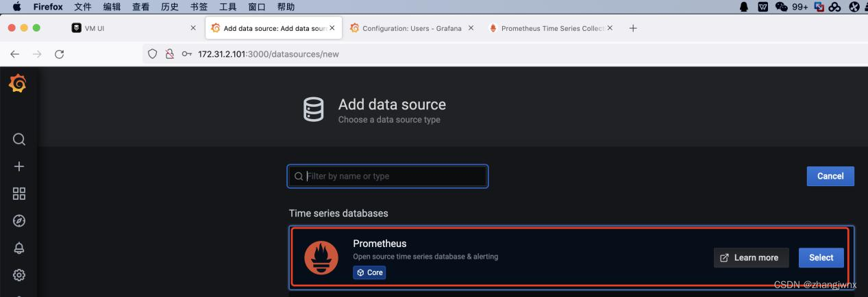
Task: Close the VM UI tab
Action: tap(193, 28)
